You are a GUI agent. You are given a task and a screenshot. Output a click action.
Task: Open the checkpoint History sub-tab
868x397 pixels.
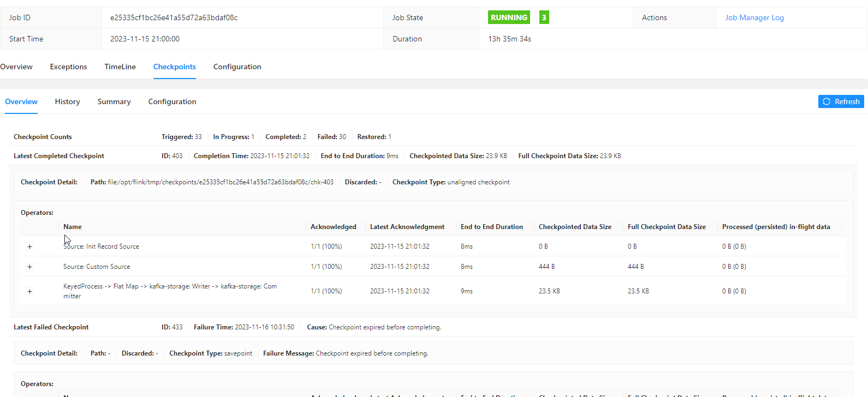(67, 101)
